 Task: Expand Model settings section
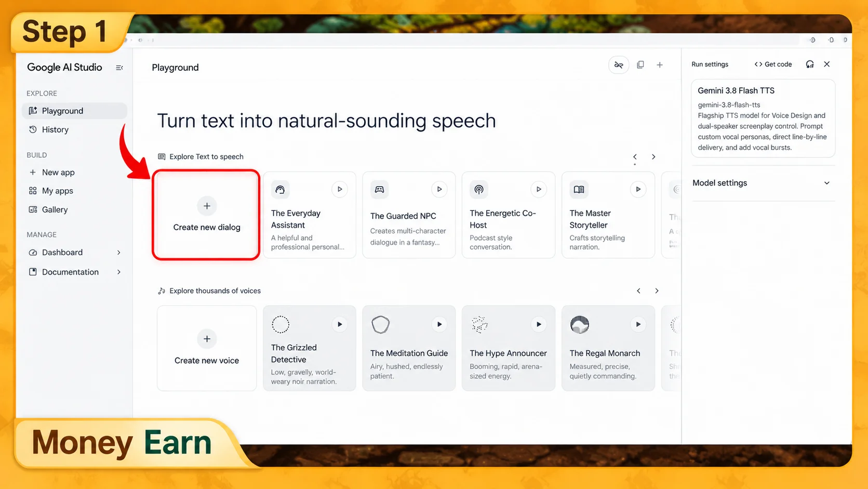[763, 183]
